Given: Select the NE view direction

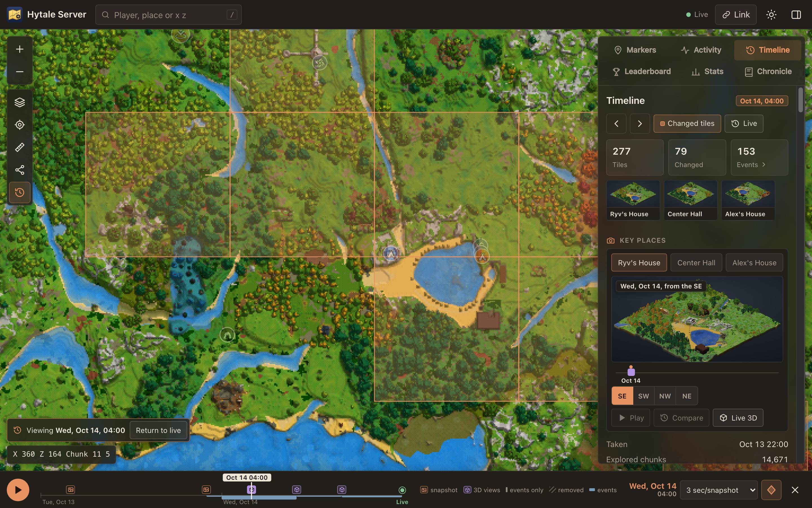Looking at the screenshot, I should [x=687, y=396].
